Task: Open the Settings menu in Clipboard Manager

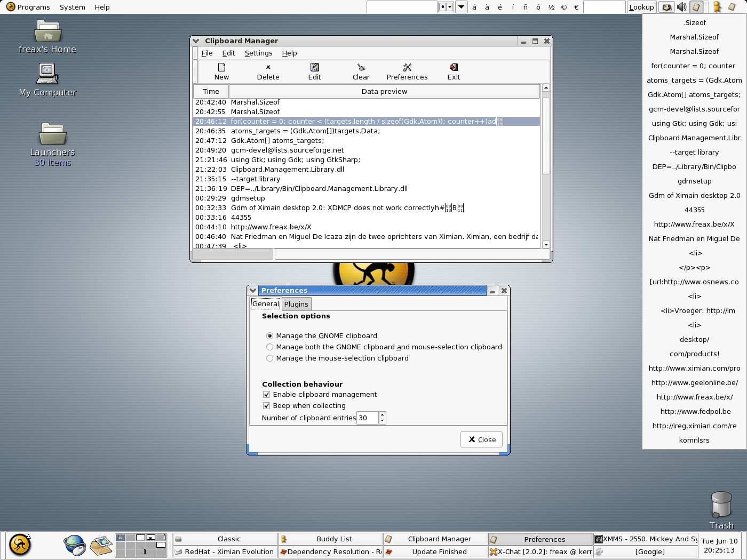Action: point(258,53)
